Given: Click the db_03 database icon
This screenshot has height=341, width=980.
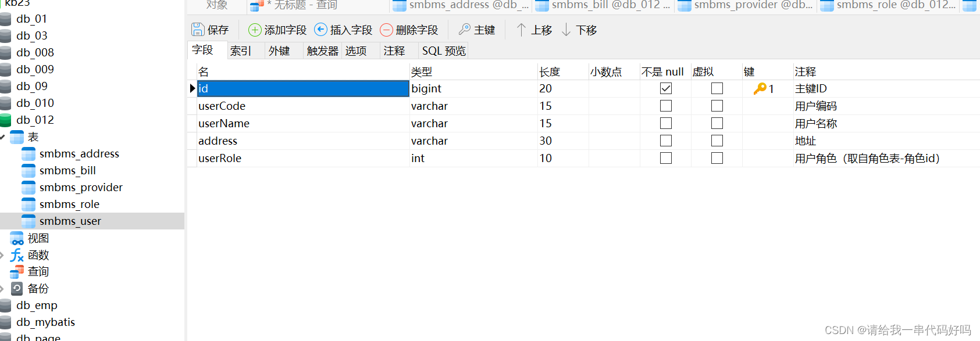Looking at the screenshot, I should tap(6, 36).
